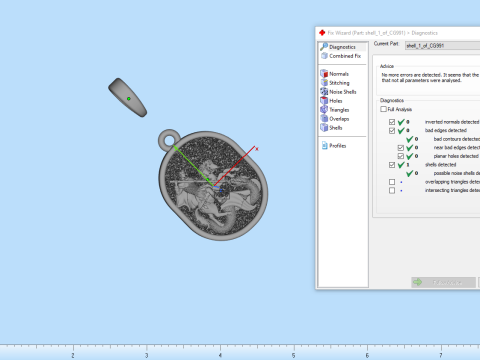Open the Shells fixing step
The image size is (480, 360).
[331, 128]
